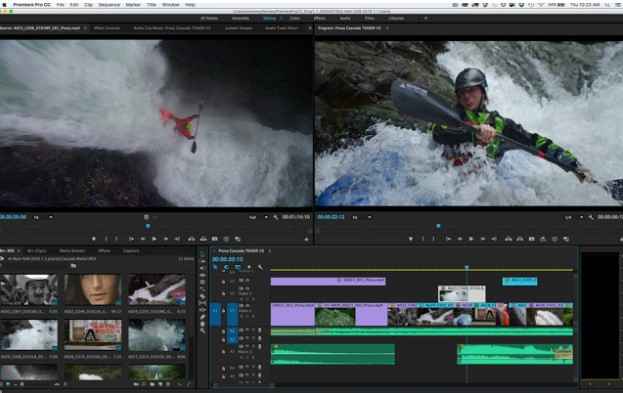Screen dimensions: 623x393
Task: Toggle the V2 track lock
Action: coord(223,294)
